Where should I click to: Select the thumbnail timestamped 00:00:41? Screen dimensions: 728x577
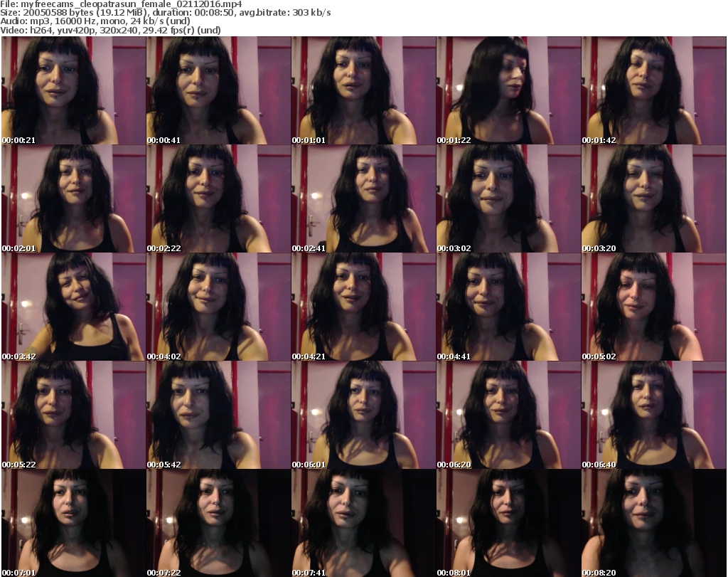pyautogui.click(x=219, y=90)
